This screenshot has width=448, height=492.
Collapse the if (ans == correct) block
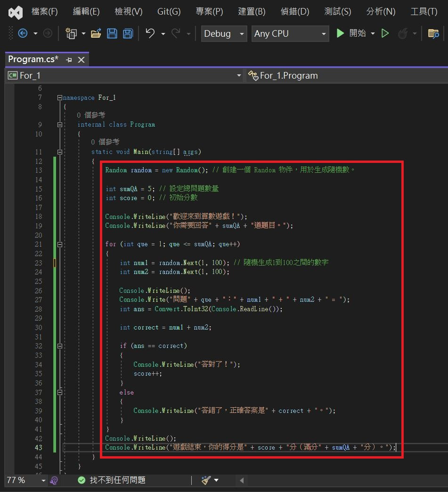[x=60, y=346]
